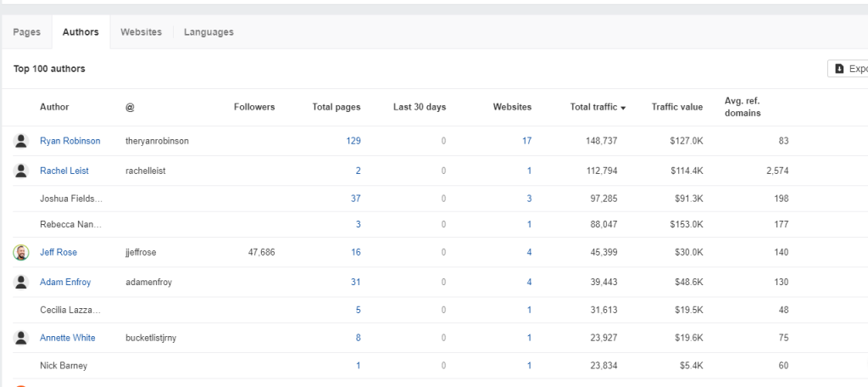Click the Followers column header
Image resolution: width=868 pixels, height=387 pixels.
pyautogui.click(x=254, y=107)
